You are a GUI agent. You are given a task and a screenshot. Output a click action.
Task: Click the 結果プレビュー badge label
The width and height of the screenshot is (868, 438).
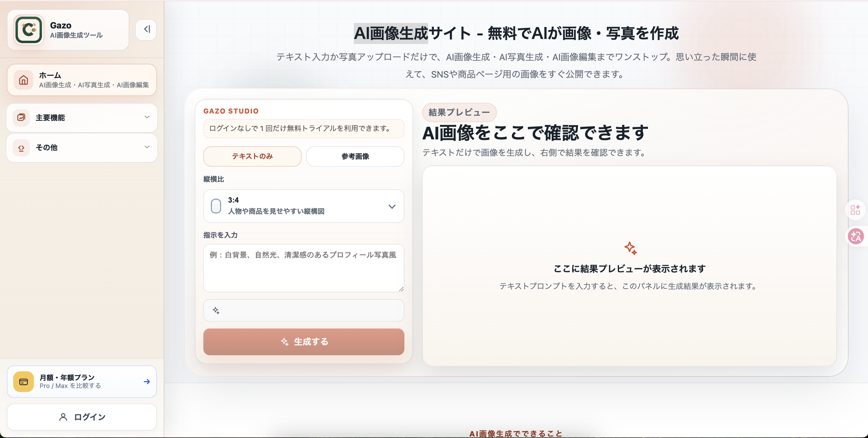(x=459, y=113)
